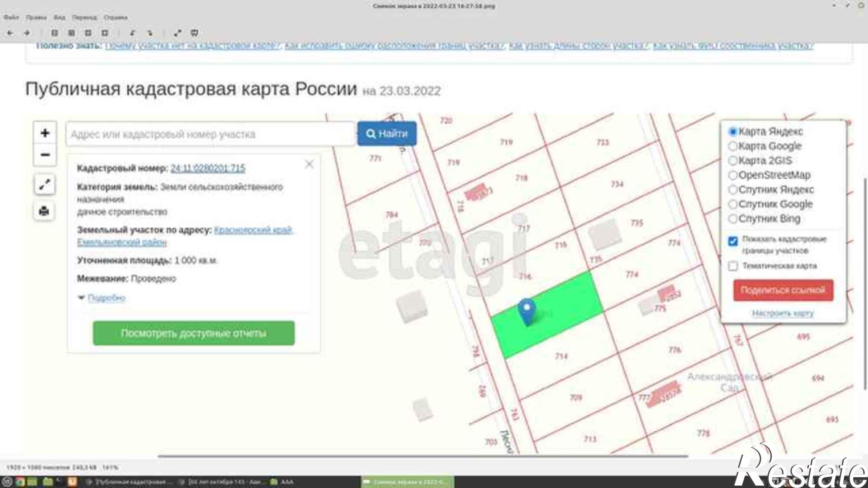Image resolution: width=868 pixels, height=488 pixels.
Task: Click third zoom icon in viewer toolbar
Action: click(x=88, y=33)
